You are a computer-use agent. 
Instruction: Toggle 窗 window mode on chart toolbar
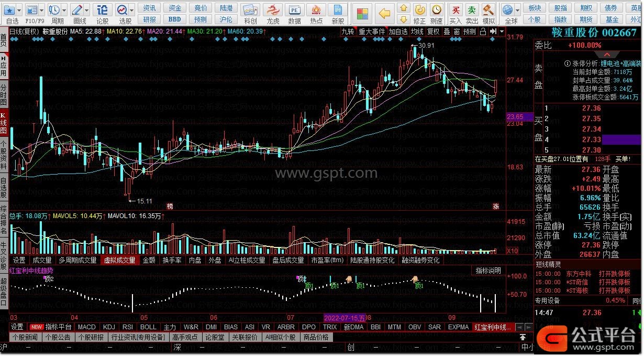[457, 31]
